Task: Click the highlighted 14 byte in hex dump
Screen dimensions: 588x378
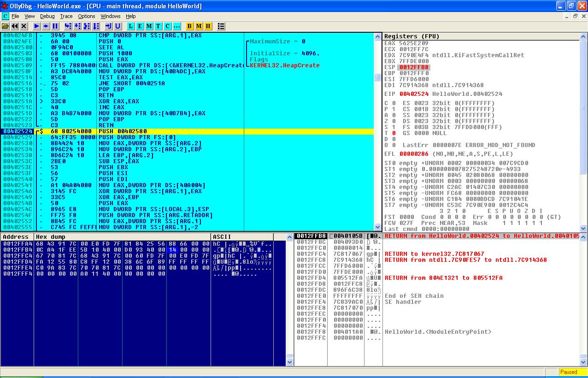Action: [172, 250]
